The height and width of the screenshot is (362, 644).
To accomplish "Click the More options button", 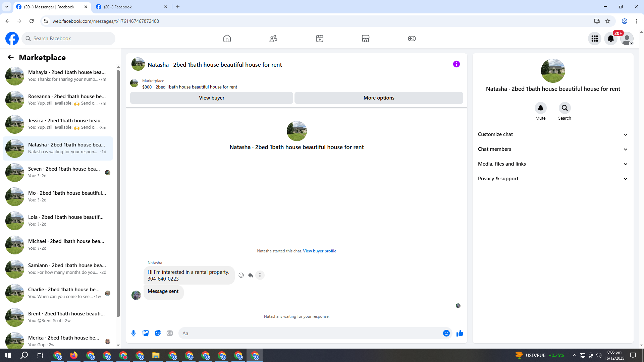I will click(379, 98).
